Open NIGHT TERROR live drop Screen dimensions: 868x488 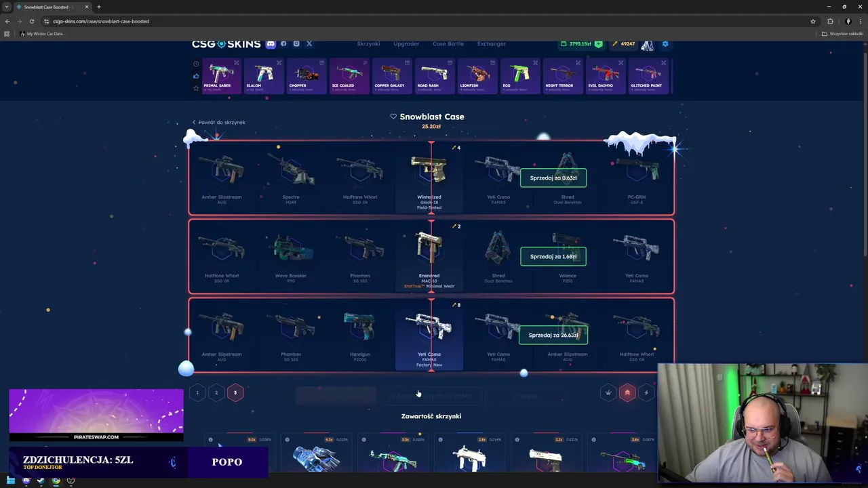563,77
